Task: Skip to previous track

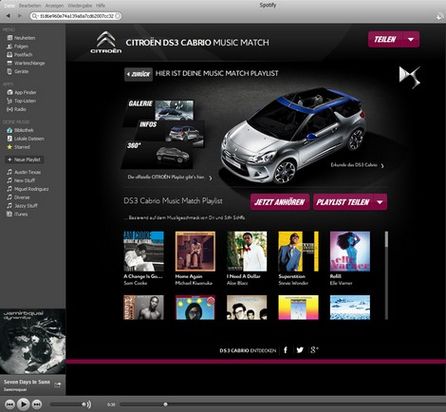Action: pyautogui.click(x=10, y=404)
